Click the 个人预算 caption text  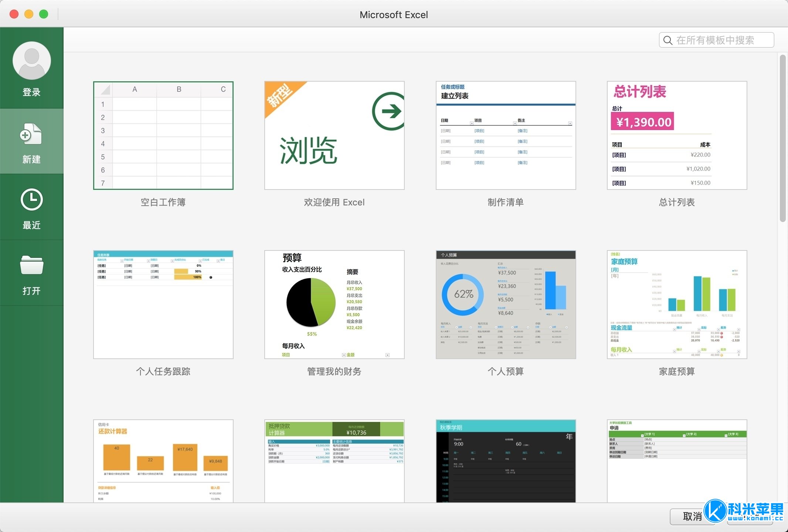pyautogui.click(x=506, y=371)
